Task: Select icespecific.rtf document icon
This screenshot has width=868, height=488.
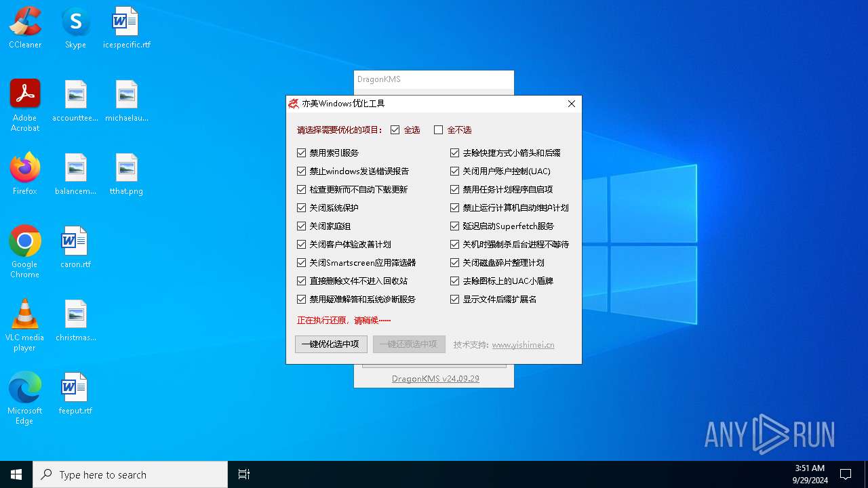Action: pos(126,27)
